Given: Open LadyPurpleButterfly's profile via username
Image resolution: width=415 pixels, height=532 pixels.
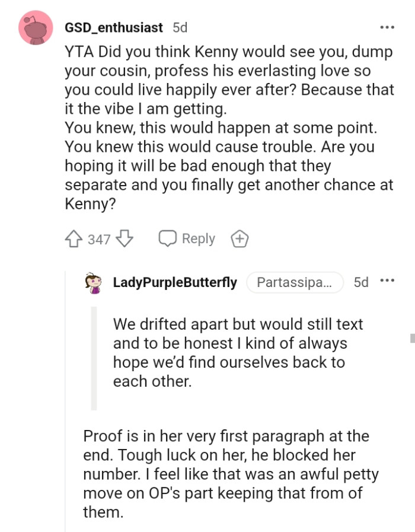Looking at the screenshot, I should click(175, 283).
